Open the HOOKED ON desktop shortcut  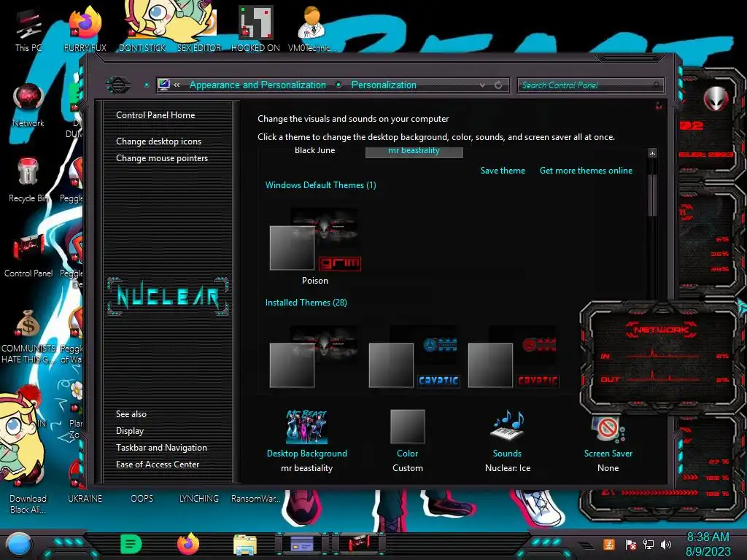(x=255, y=29)
